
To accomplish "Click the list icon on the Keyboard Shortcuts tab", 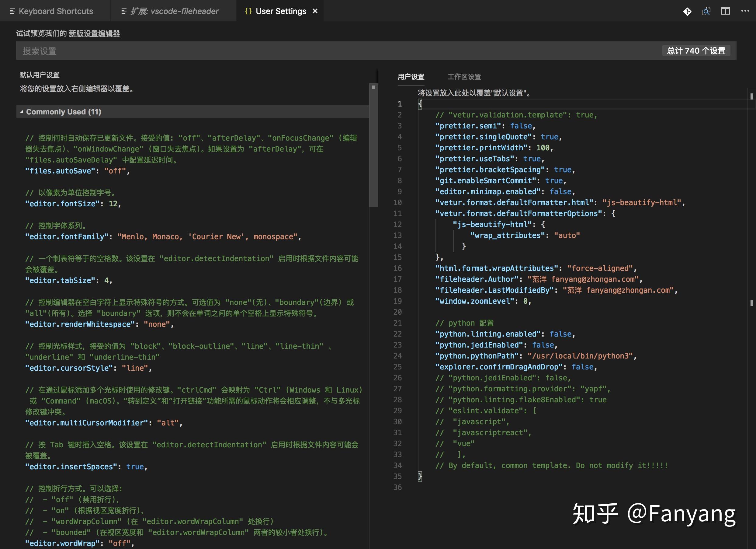I will pyautogui.click(x=13, y=11).
